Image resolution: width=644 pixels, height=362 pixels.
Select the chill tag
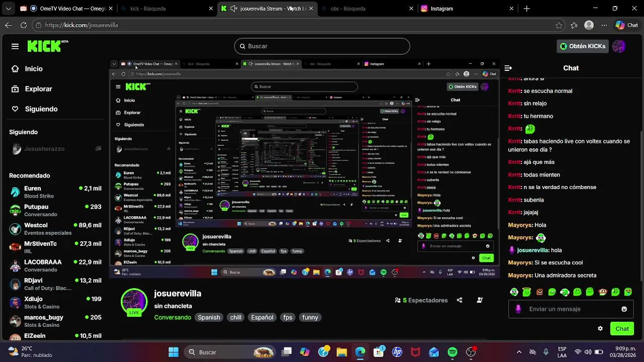(235, 317)
